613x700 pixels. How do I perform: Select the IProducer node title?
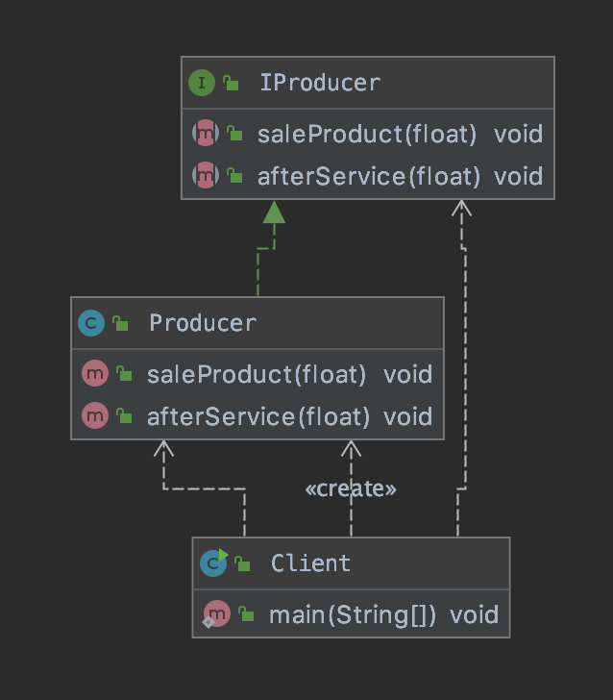coord(320,83)
